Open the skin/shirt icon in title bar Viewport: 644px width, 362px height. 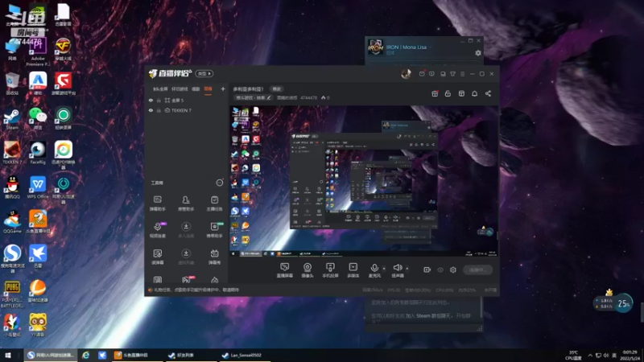tap(452, 74)
